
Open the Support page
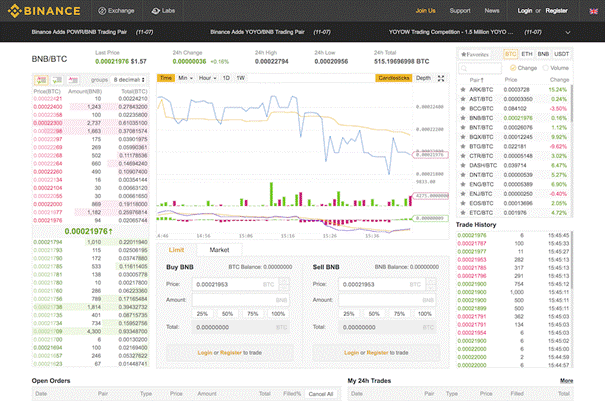click(460, 11)
